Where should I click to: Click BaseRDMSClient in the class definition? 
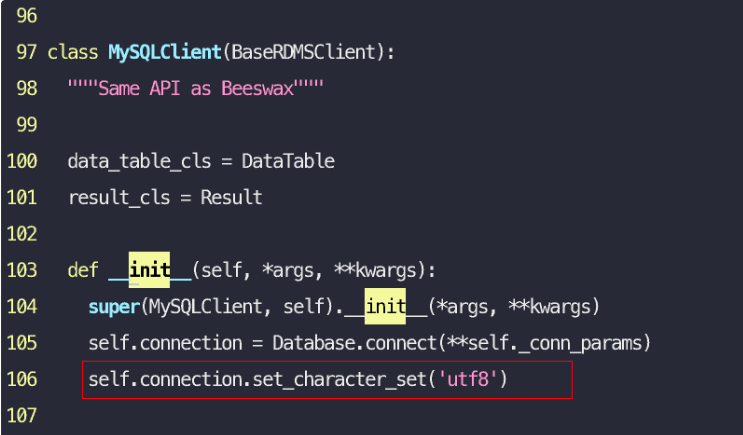pos(303,52)
